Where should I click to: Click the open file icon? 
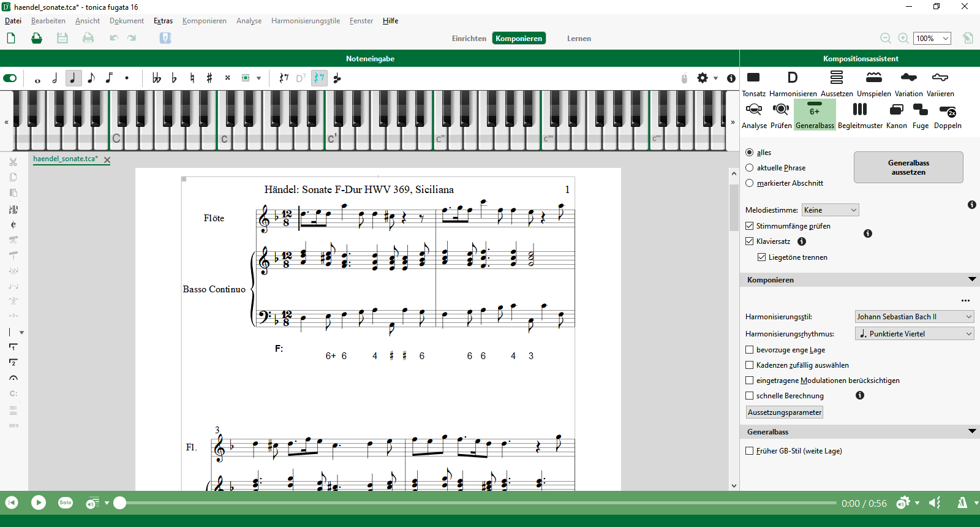[x=37, y=38]
